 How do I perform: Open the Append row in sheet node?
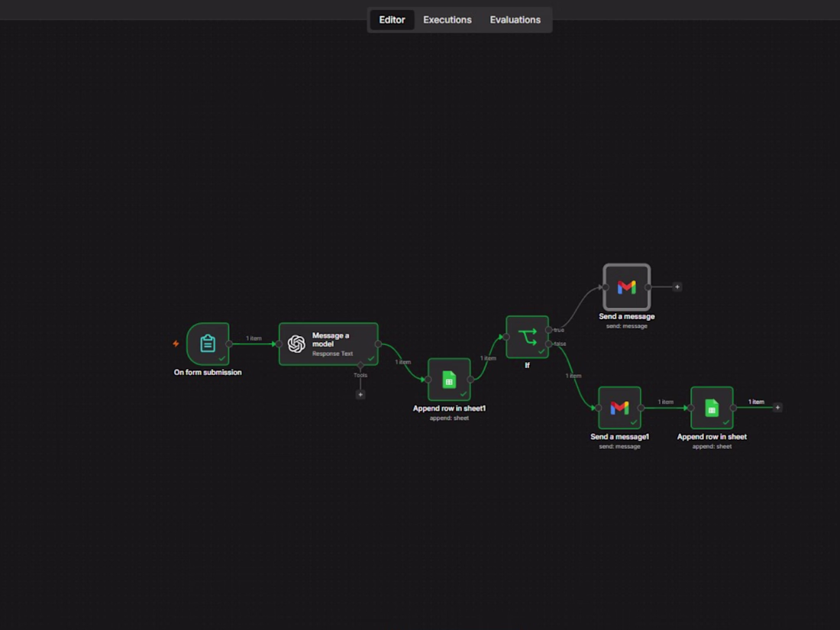[712, 408]
